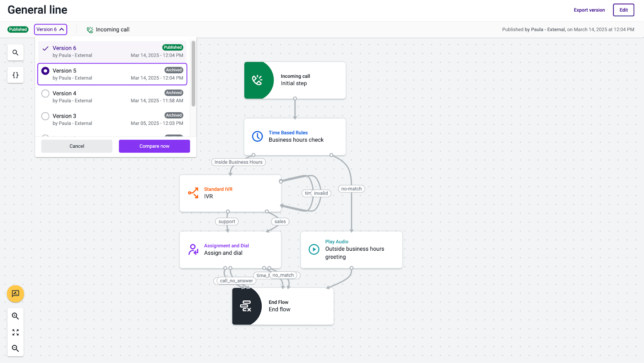Click the support connection label
The height and width of the screenshot is (363, 644).
[x=227, y=222]
